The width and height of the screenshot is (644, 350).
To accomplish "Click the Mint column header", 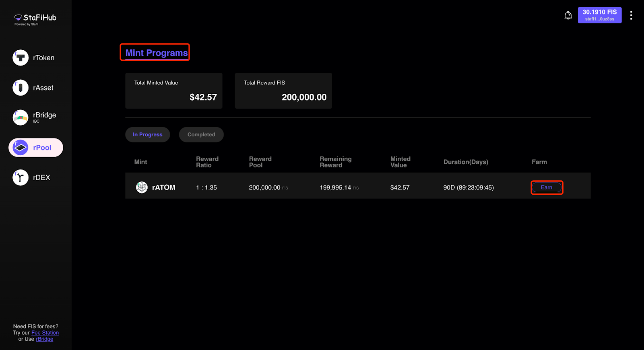I will coord(140,162).
